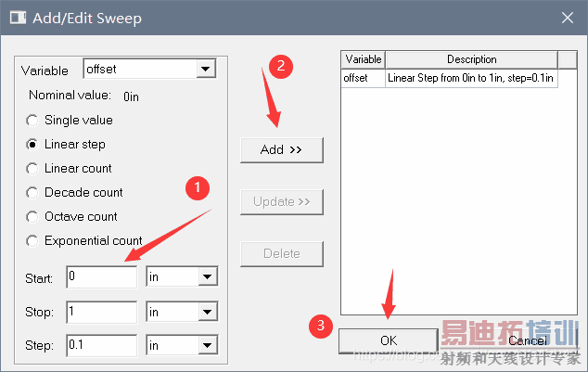This screenshot has height=372, width=588.
Task: Click the Description column header
Action: (472, 59)
